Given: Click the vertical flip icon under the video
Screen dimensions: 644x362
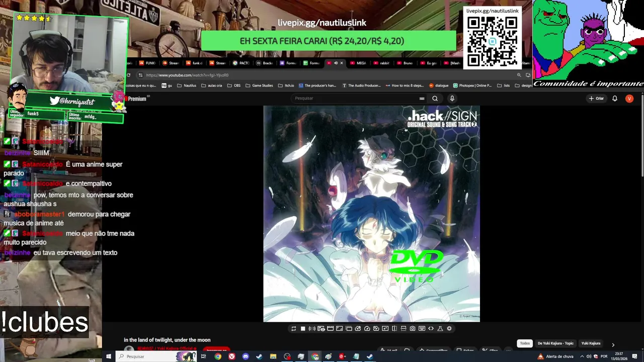Looking at the screenshot, I should [404, 328].
